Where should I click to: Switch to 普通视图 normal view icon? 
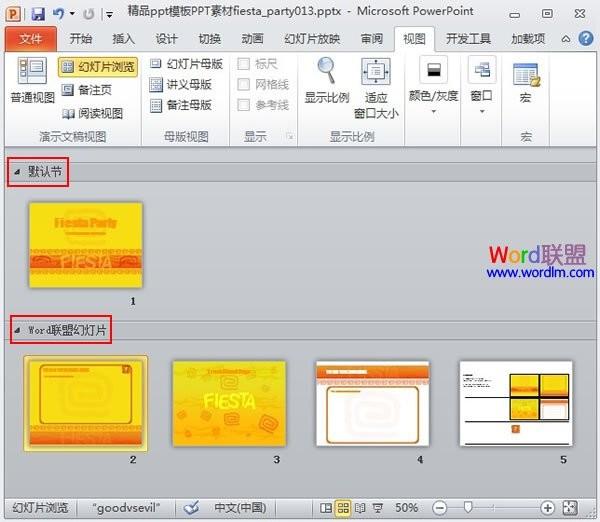coord(33,71)
